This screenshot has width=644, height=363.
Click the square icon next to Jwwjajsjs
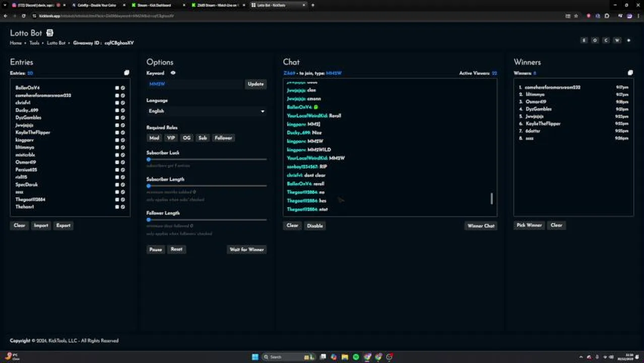tap(117, 125)
